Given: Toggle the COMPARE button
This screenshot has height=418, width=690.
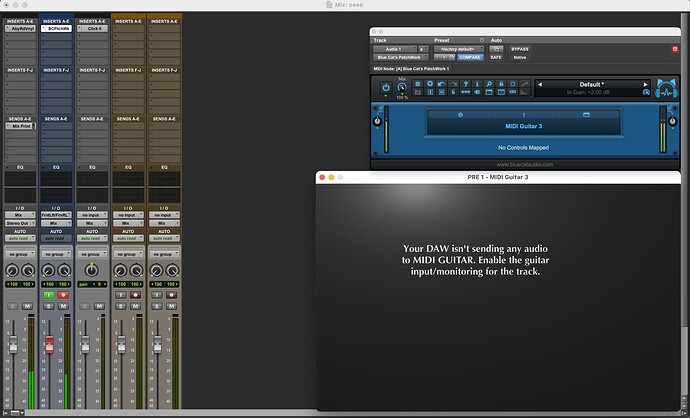Looking at the screenshot, I should click(x=470, y=57).
